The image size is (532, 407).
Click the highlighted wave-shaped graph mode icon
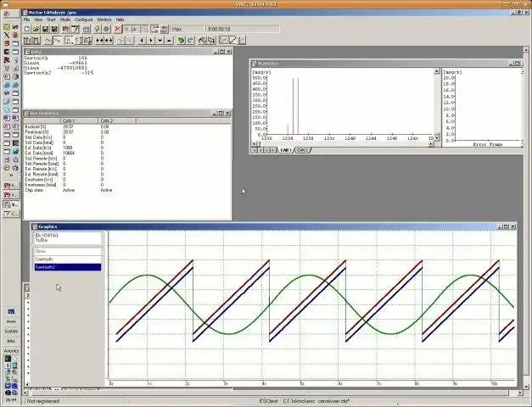tap(58, 41)
